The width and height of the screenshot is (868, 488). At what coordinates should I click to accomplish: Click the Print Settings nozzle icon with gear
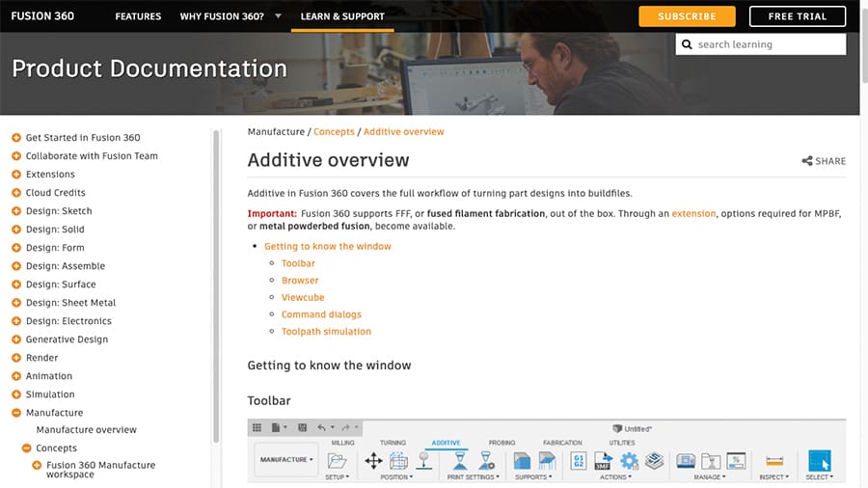[487, 460]
